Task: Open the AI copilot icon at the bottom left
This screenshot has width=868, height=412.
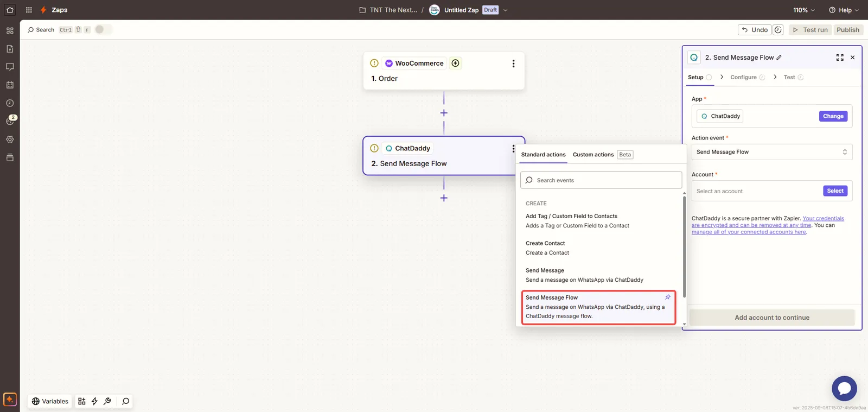Action: click(x=10, y=400)
